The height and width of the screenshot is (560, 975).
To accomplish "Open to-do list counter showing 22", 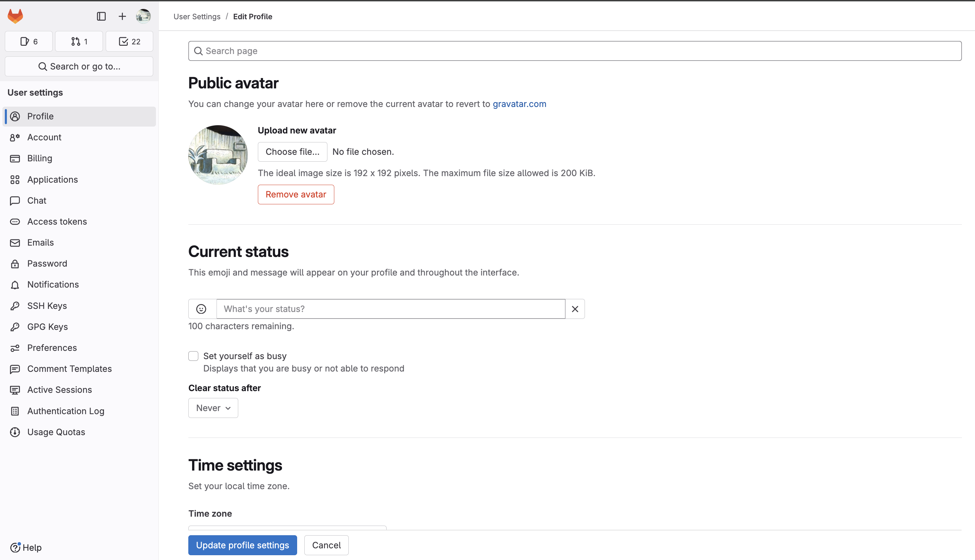I will [129, 41].
